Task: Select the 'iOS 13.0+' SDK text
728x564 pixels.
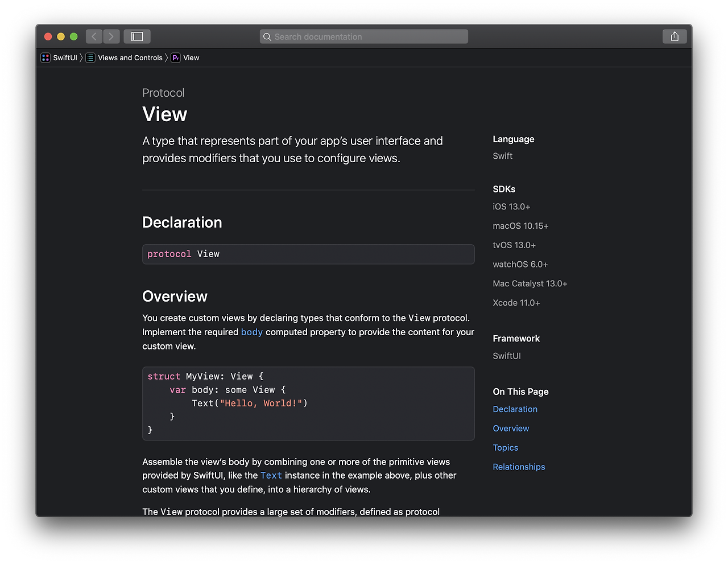Action: [x=511, y=207]
